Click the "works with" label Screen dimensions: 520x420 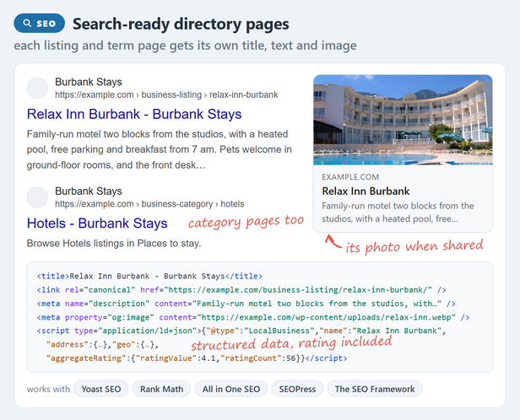point(48,389)
